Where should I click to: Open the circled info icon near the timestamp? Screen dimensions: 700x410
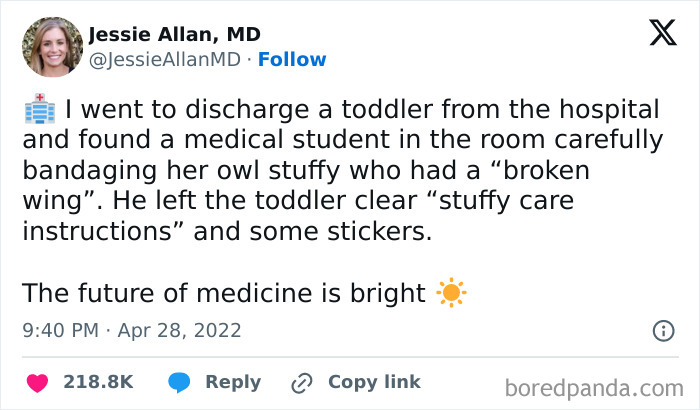click(x=663, y=331)
